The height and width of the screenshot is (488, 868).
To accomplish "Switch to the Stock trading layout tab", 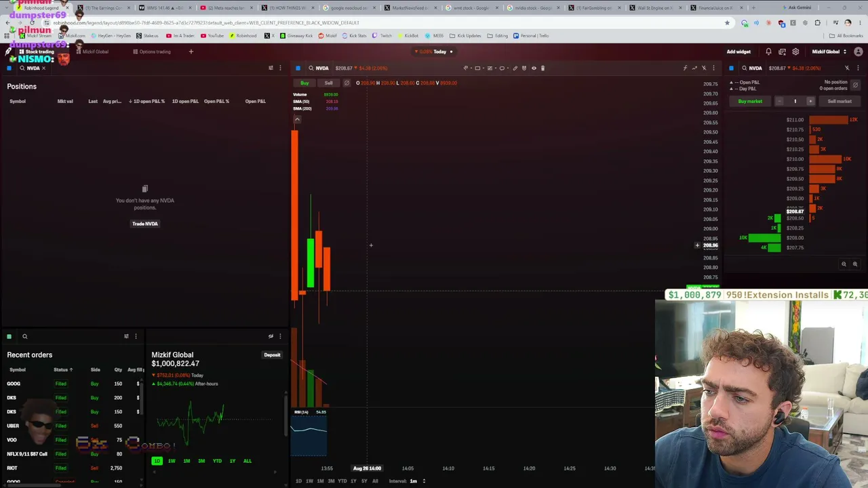I will [x=37, y=52].
